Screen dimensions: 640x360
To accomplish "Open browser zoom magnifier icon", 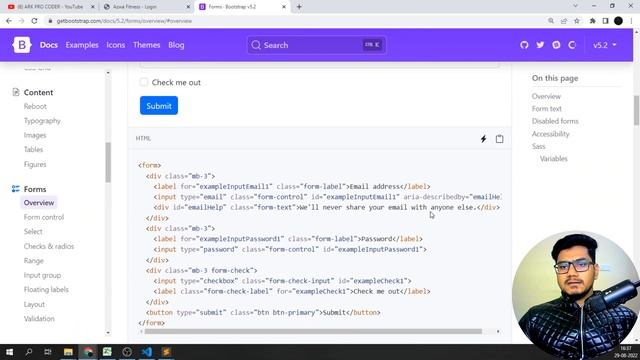I will [x=551, y=21].
